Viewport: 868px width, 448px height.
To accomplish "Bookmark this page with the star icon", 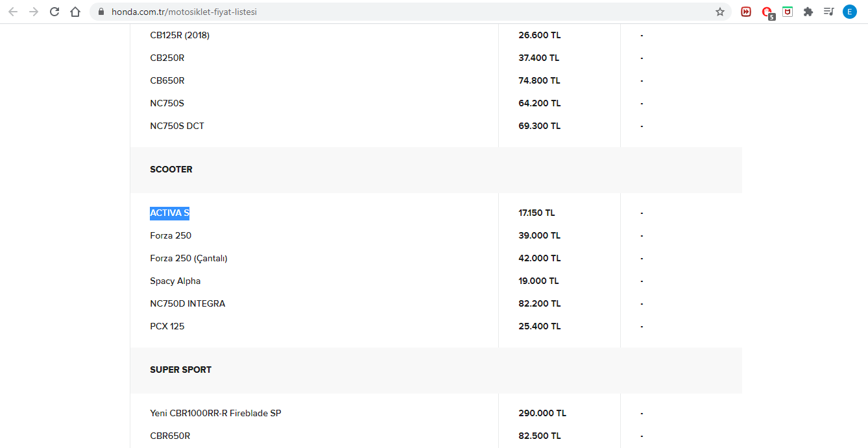I will point(720,12).
